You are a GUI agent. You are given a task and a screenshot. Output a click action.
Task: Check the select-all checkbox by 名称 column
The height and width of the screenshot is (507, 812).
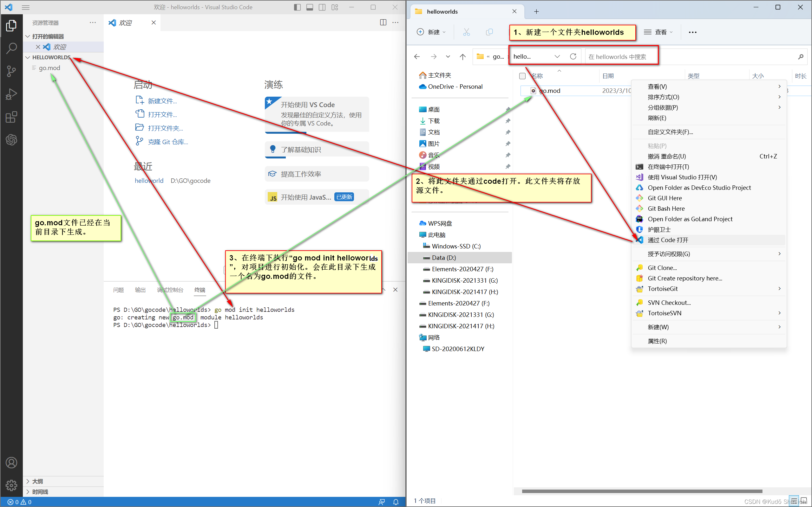[522, 76]
